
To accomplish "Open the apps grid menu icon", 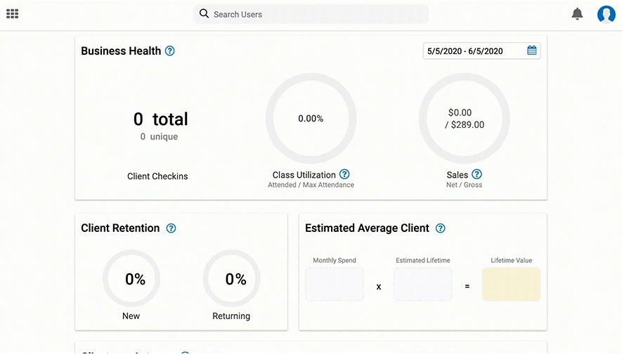I will 12,14.
